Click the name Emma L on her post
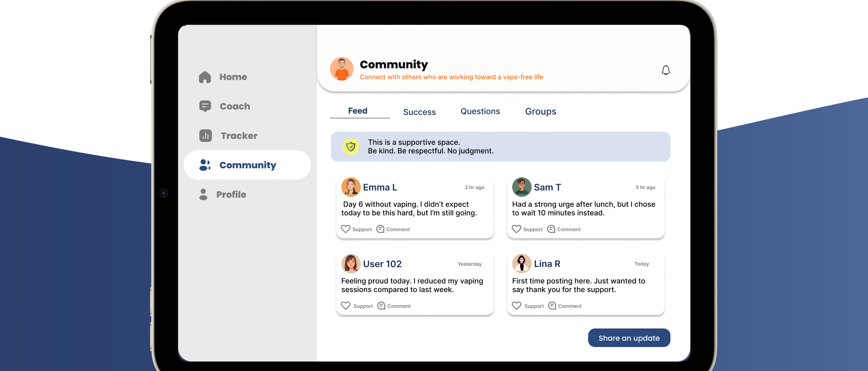 380,187
